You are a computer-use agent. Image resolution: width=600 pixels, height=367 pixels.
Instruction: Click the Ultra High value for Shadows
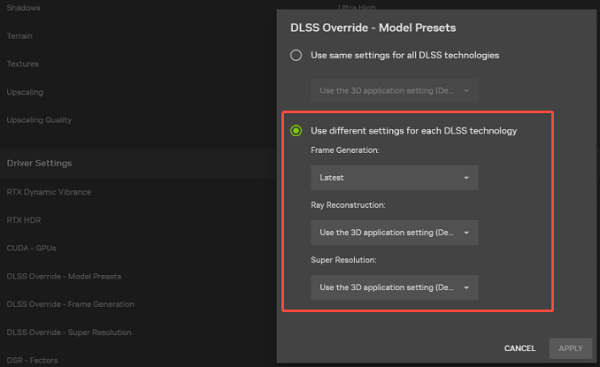coord(357,7)
